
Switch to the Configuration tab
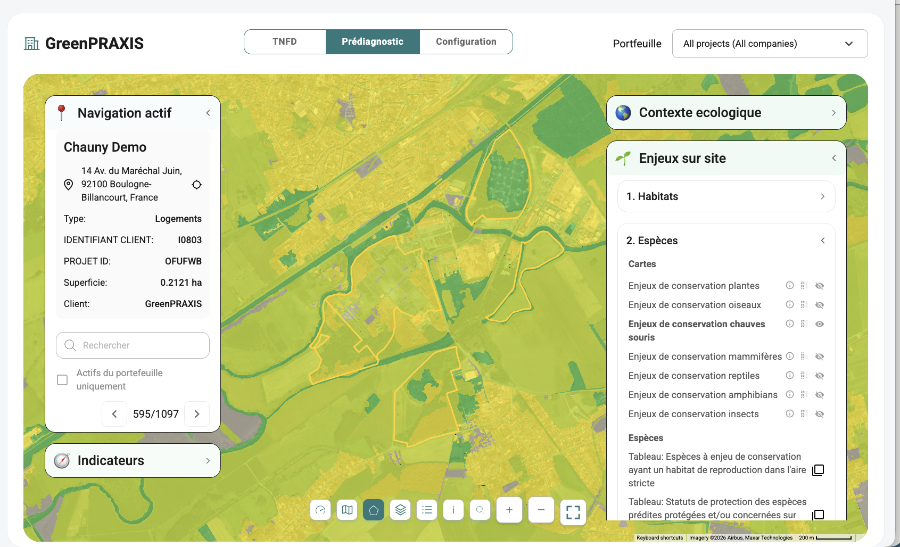point(466,42)
